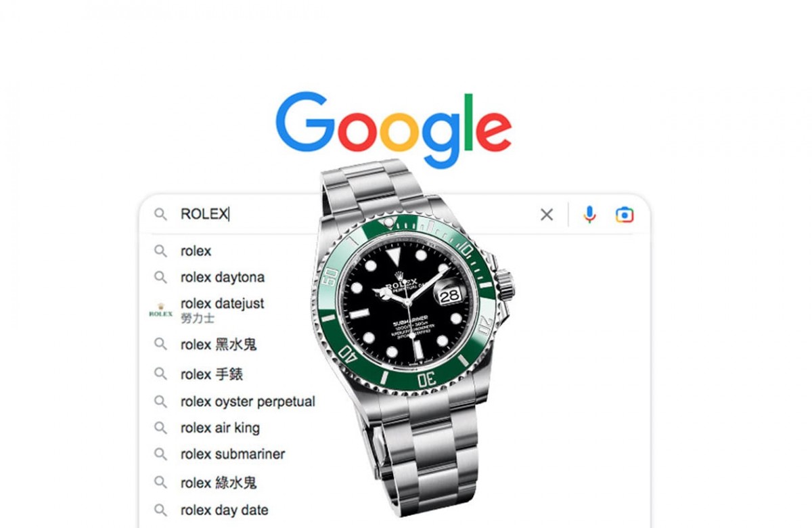Image resolution: width=812 pixels, height=528 pixels.
Task: Choose the "rolex 黑水鬼" suggestion
Action: [219, 345]
